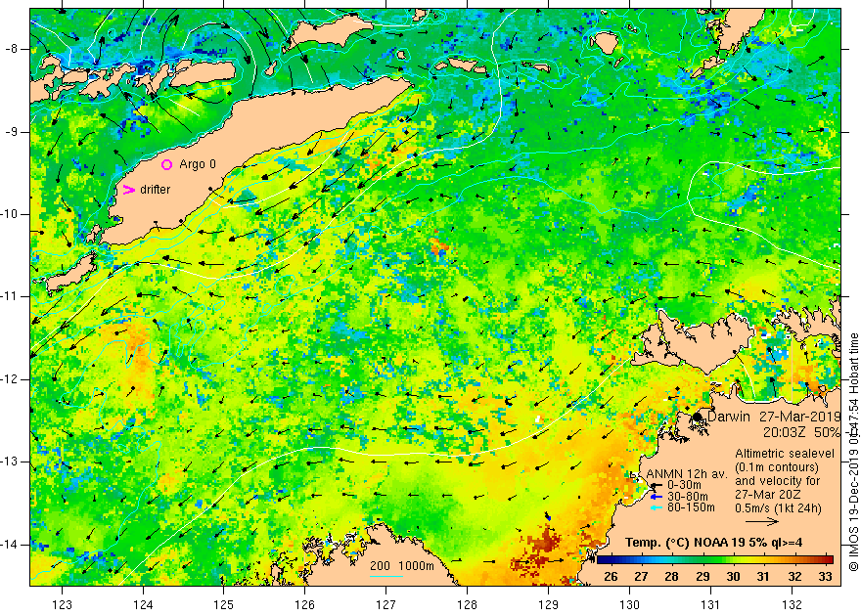Click the 'Darwin' city label
Screen dimensions: 861x616
pyautogui.click(x=728, y=417)
